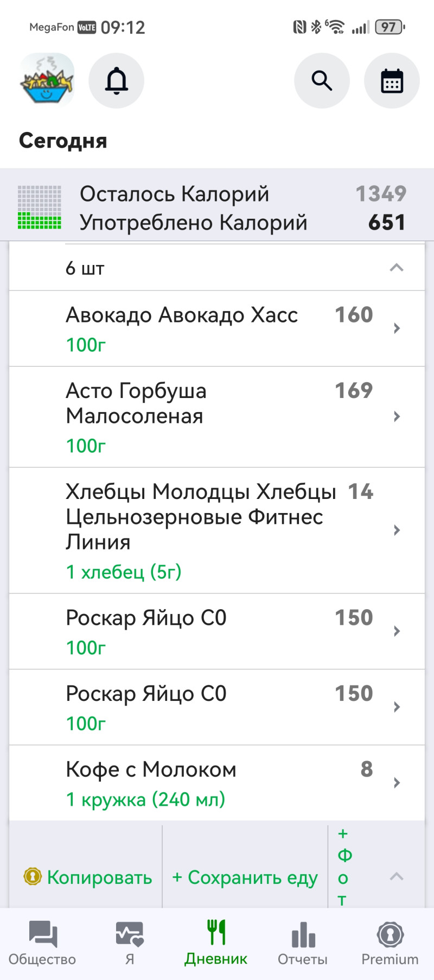Tap the notification bell icon
The image size is (434, 980).
point(116,81)
